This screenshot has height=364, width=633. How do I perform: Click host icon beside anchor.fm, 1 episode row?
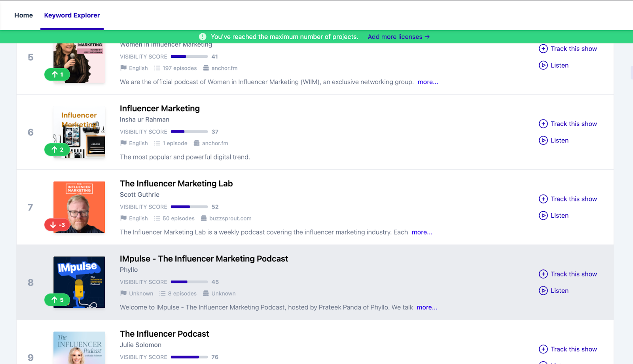click(x=197, y=143)
